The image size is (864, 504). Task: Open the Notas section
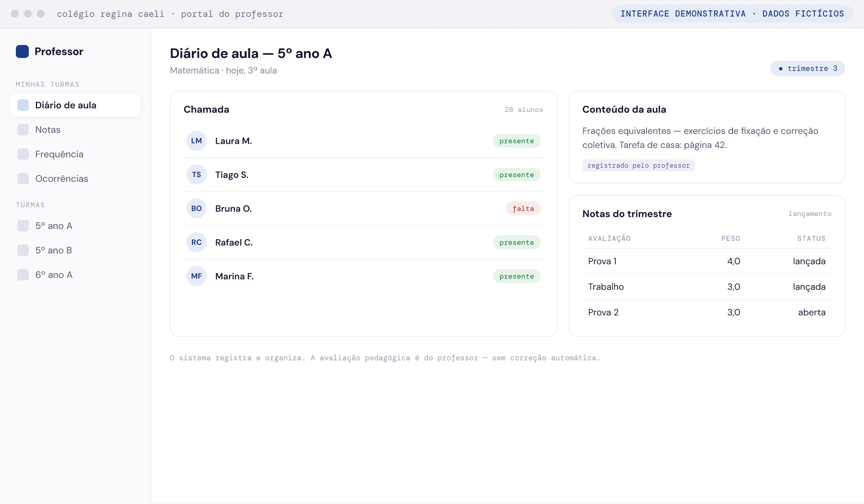[x=75, y=130]
